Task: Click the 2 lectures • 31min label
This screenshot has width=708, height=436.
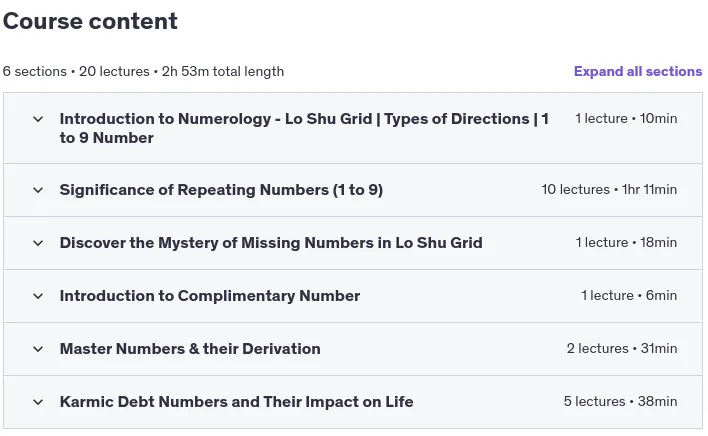Action: pyautogui.click(x=622, y=348)
